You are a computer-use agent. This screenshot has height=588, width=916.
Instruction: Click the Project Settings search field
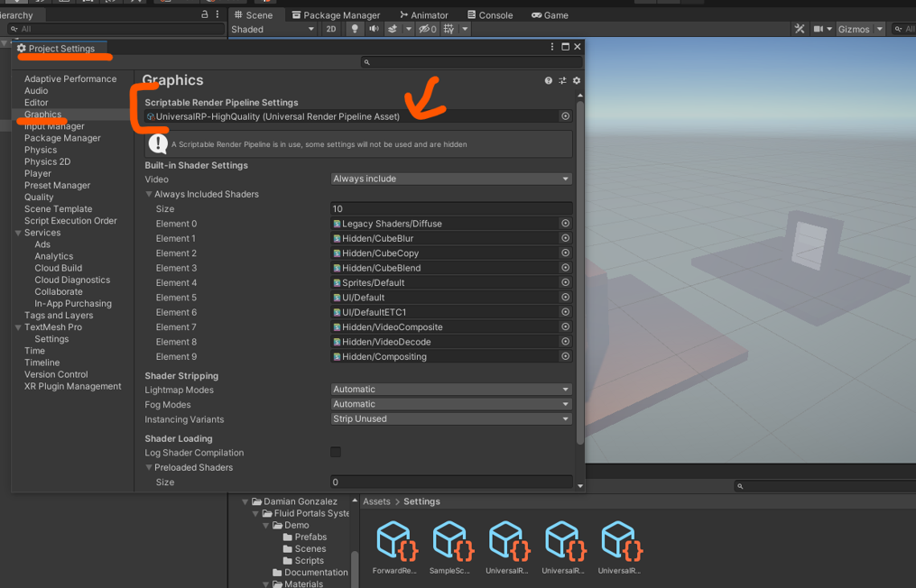pos(471,62)
